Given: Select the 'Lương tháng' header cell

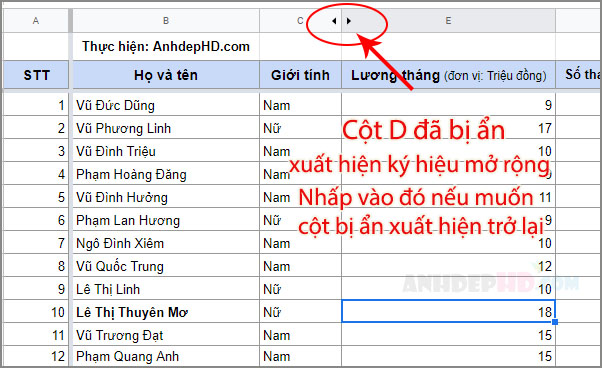Looking at the screenshot, I should 448,75.
